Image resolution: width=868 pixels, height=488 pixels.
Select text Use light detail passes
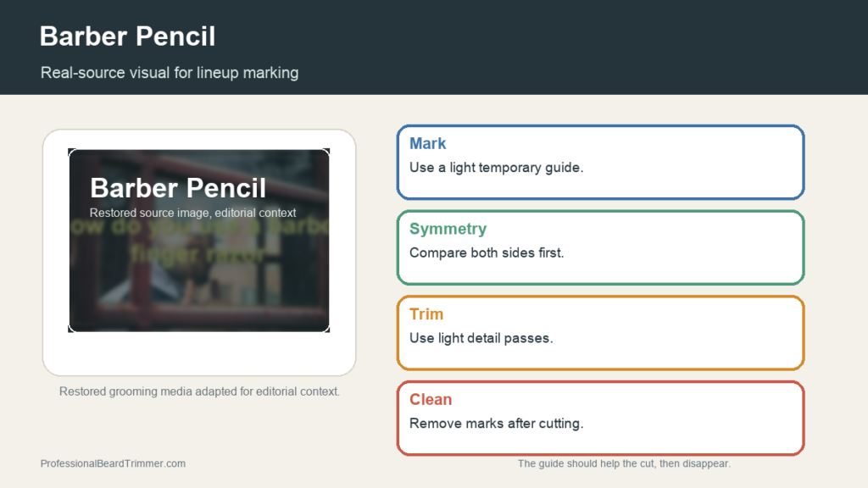(481, 338)
